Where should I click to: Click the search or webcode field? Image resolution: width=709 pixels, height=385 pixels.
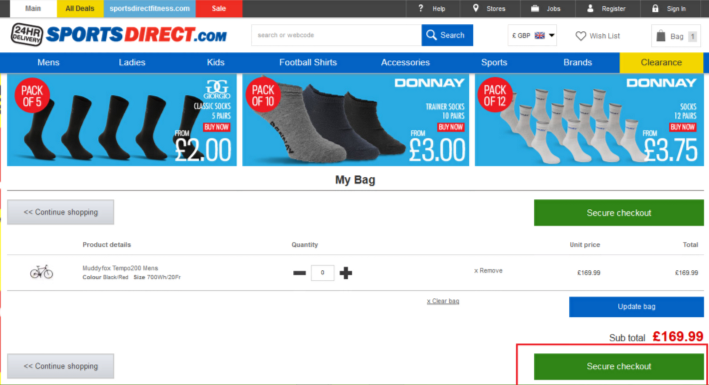click(336, 35)
